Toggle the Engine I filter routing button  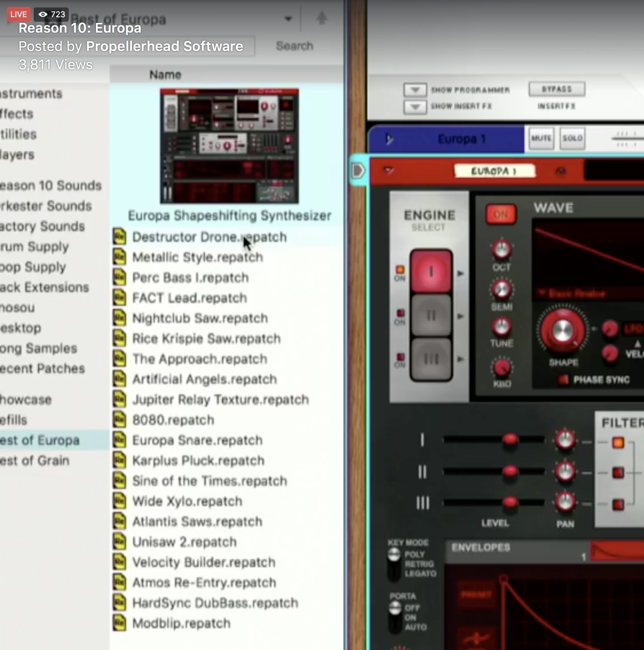point(618,442)
